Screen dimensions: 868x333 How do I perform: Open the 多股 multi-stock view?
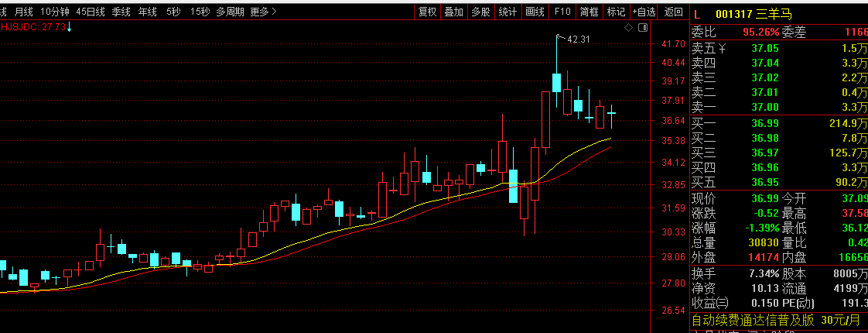(x=480, y=12)
